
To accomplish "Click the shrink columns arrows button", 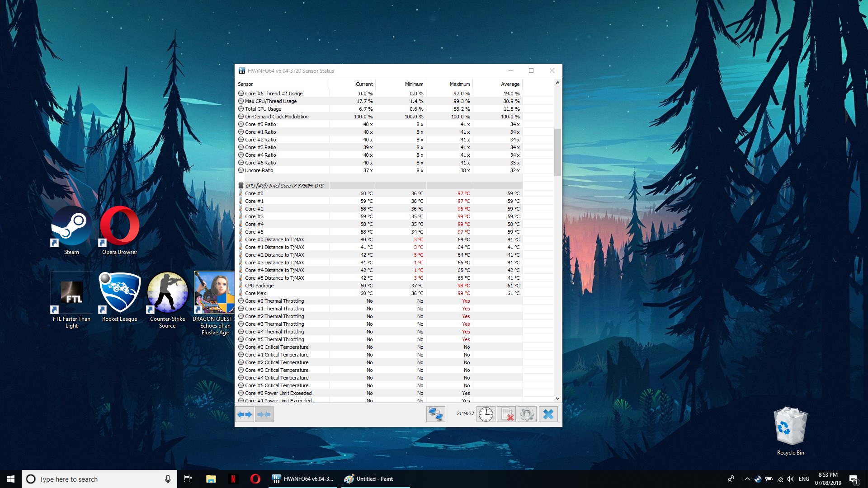I will (x=264, y=414).
